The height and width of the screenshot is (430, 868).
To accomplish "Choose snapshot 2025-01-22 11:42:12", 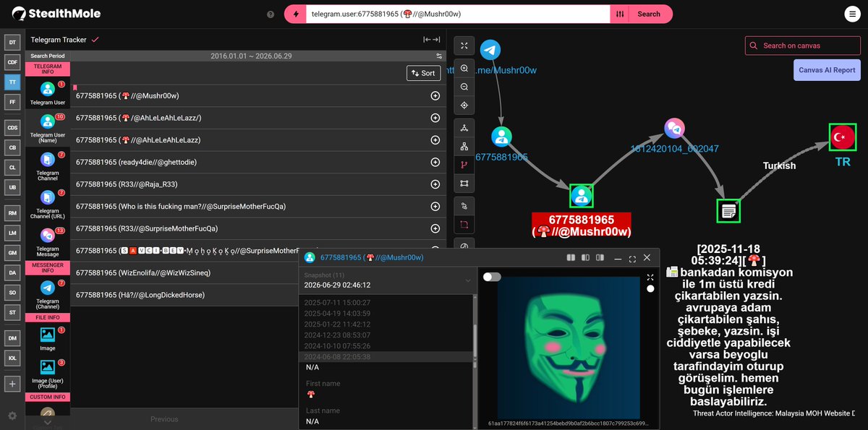I will (x=337, y=324).
